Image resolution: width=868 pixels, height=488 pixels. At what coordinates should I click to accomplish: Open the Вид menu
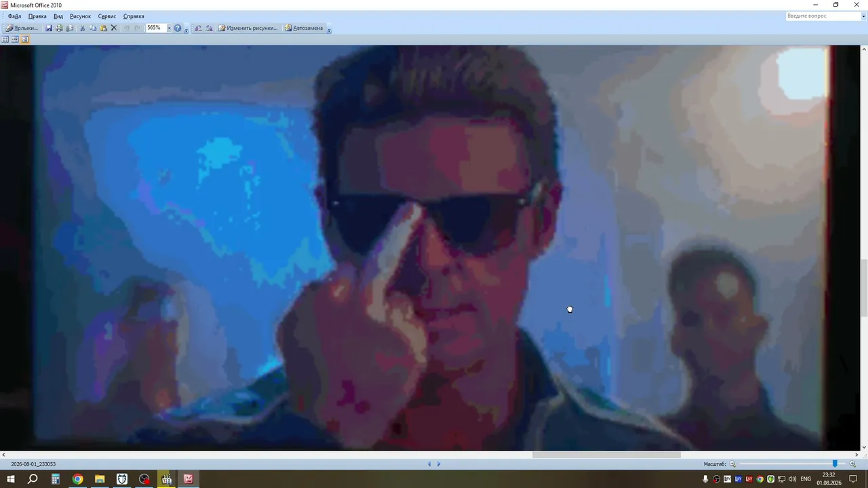tap(58, 16)
